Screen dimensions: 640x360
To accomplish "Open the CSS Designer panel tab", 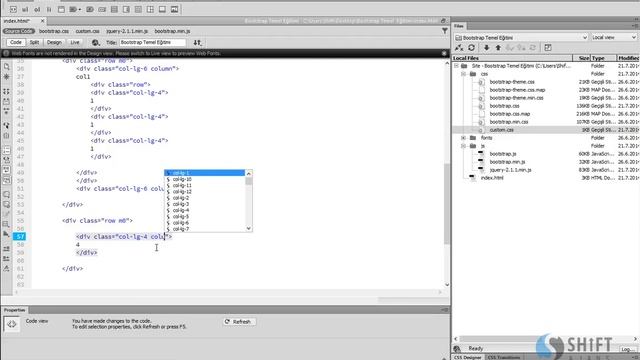I will pos(468,357).
